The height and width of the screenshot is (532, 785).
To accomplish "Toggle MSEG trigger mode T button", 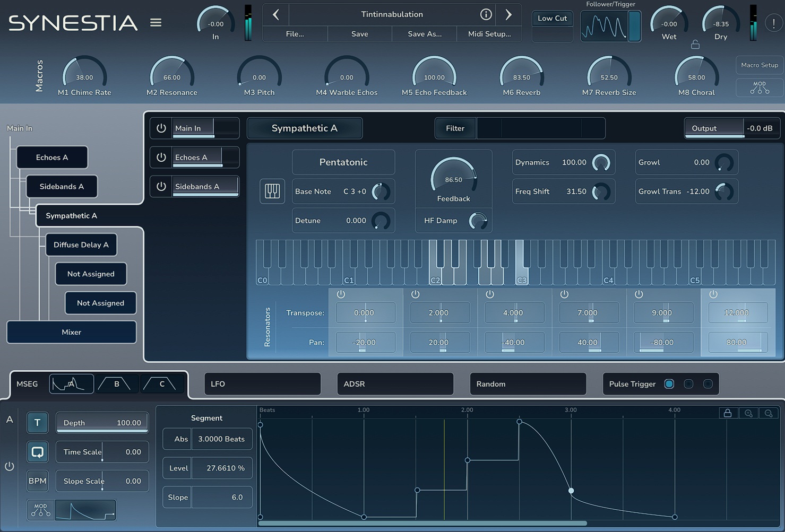I will (38, 423).
